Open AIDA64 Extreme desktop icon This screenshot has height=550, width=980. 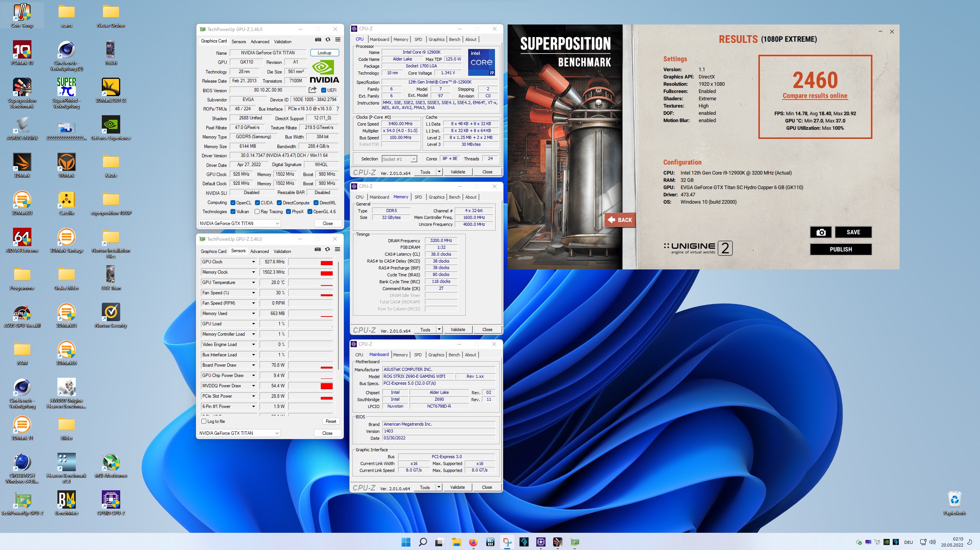22,240
